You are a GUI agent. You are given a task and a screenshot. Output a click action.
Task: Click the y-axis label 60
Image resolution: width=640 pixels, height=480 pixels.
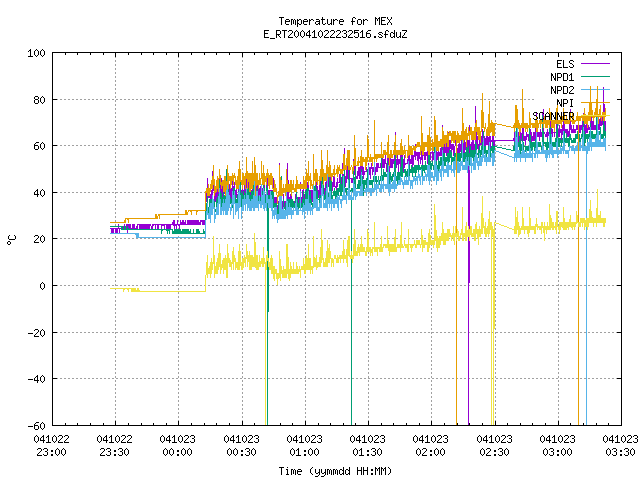click(39, 146)
